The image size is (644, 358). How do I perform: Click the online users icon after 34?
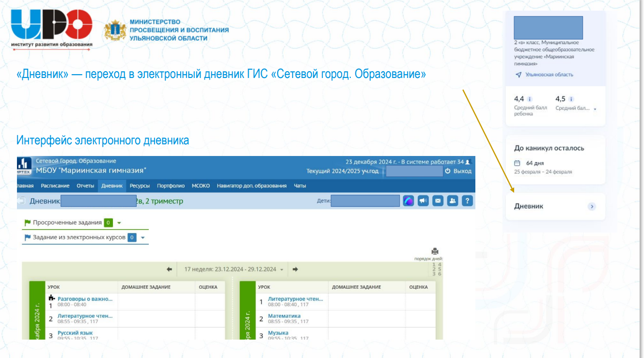[x=468, y=162]
